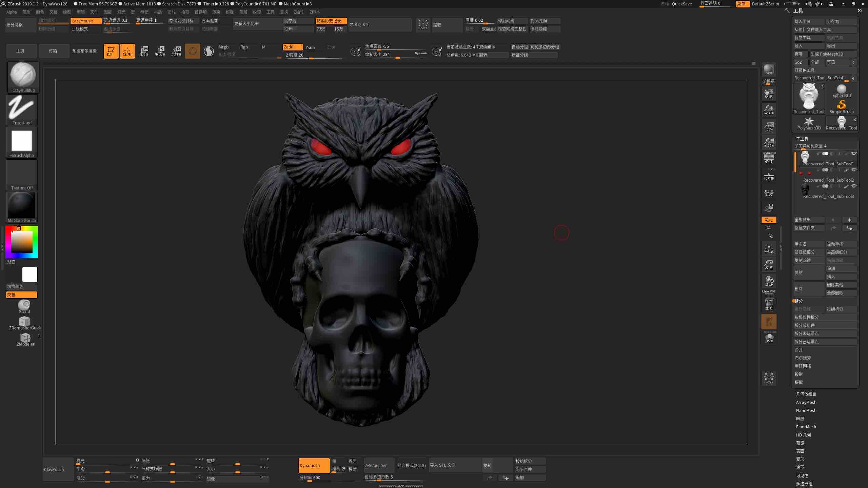
Task: Toggle Zadd sculpting mode
Action: [x=292, y=47]
